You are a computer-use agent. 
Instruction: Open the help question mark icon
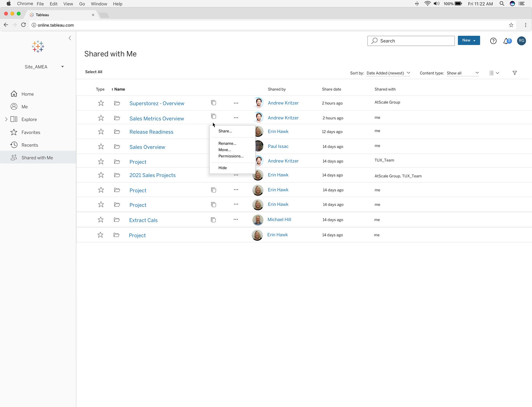(493, 41)
